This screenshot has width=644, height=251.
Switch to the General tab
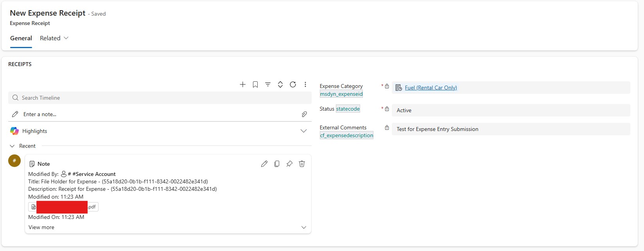(x=21, y=38)
